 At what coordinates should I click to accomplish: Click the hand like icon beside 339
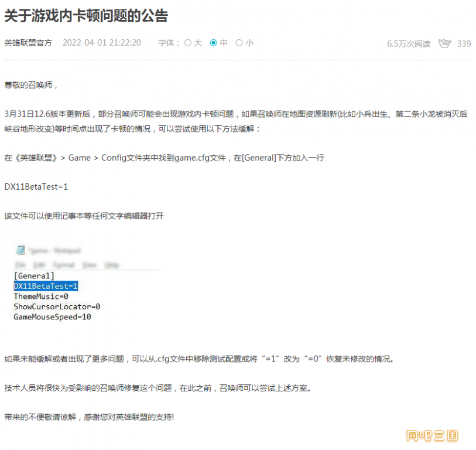click(445, 43)
